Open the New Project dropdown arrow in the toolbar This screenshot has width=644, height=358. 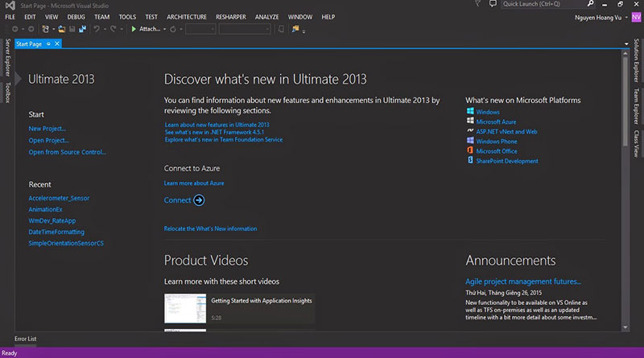point(53,30)
